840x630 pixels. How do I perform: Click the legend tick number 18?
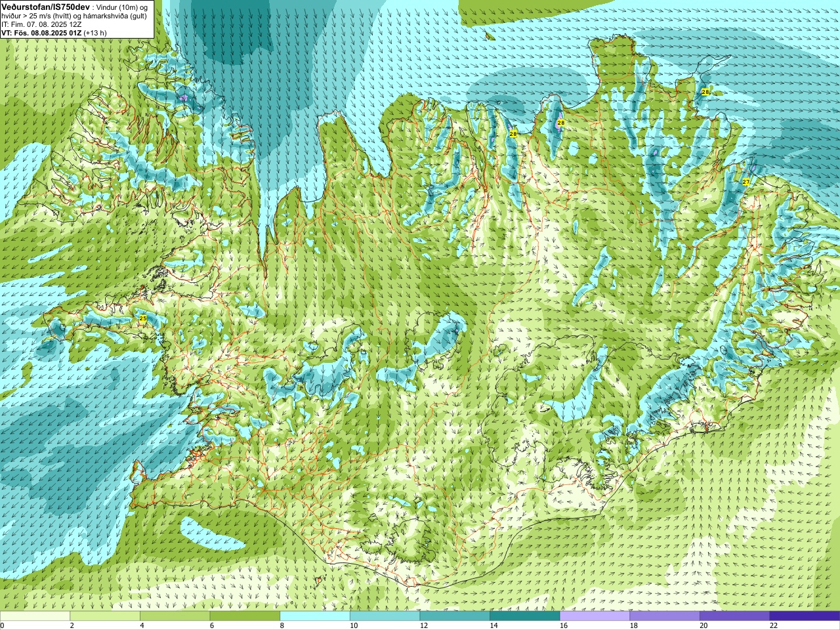(634, 626)
